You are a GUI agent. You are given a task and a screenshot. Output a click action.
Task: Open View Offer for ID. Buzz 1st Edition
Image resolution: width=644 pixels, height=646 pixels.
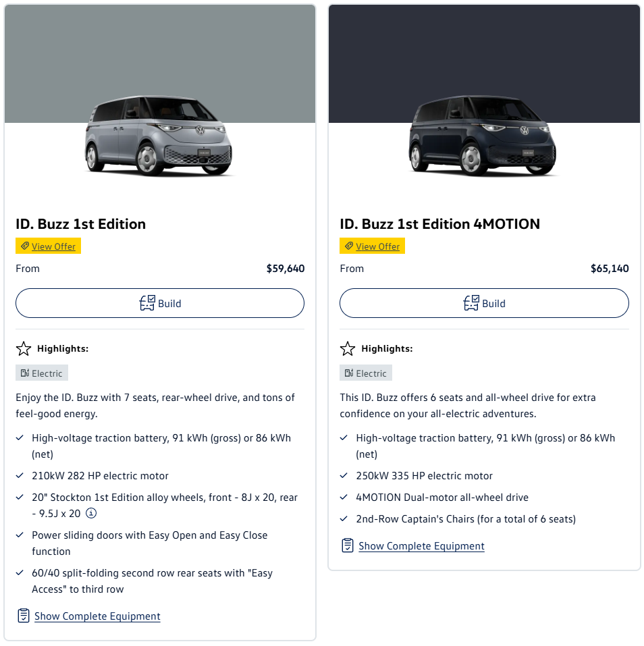(53, 246)
